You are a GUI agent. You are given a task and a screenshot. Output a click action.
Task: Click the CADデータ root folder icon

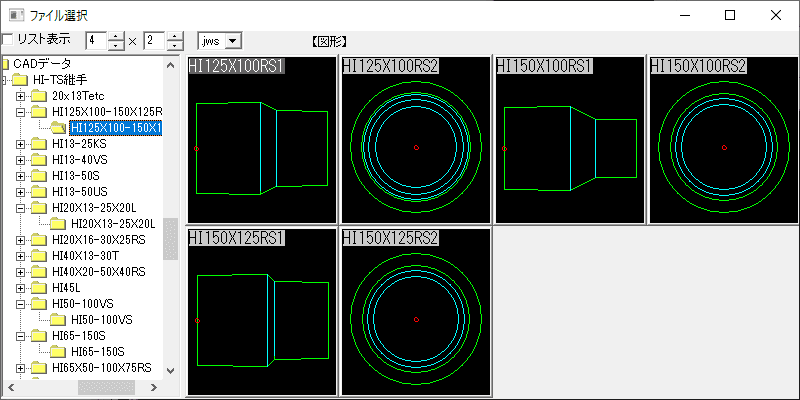[x=6, y=64]
